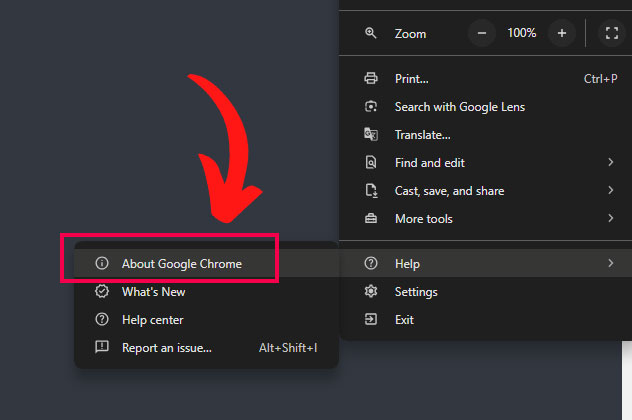This screenshot has width=632, height=420.
Task: Expand the Help chevron arrow
Action: coord(611,263)
